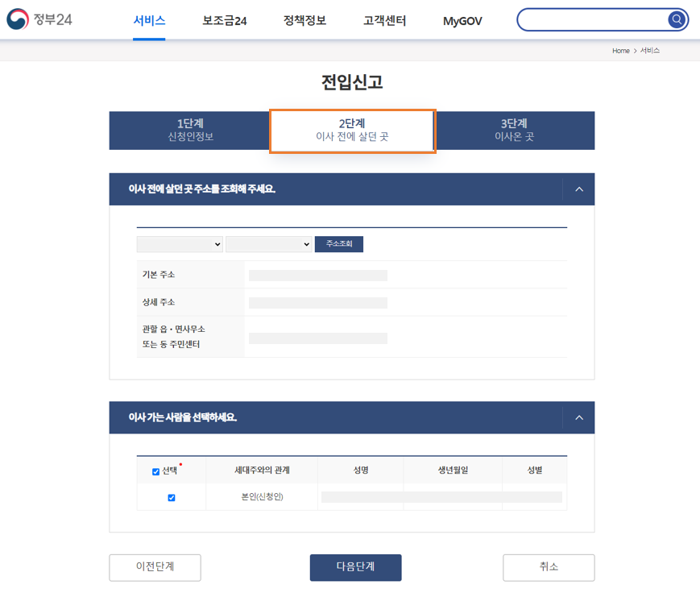Click the 상세 주소 detail address field

[x=317, y=302]
